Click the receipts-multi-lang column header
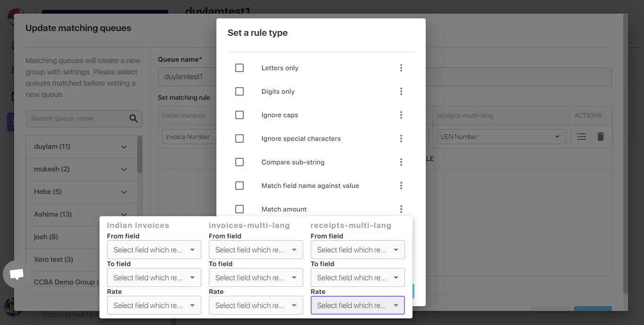644x325 pixels. tap(465, 115)
